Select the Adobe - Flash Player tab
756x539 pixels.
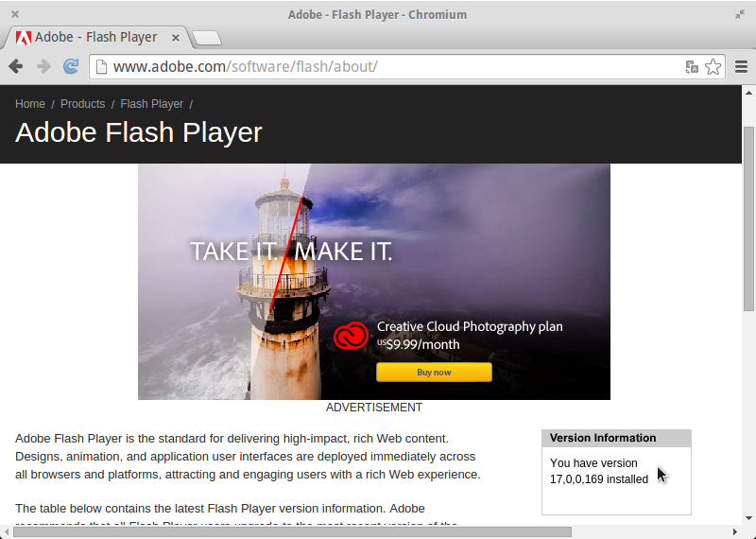click(x=96, y=37)
